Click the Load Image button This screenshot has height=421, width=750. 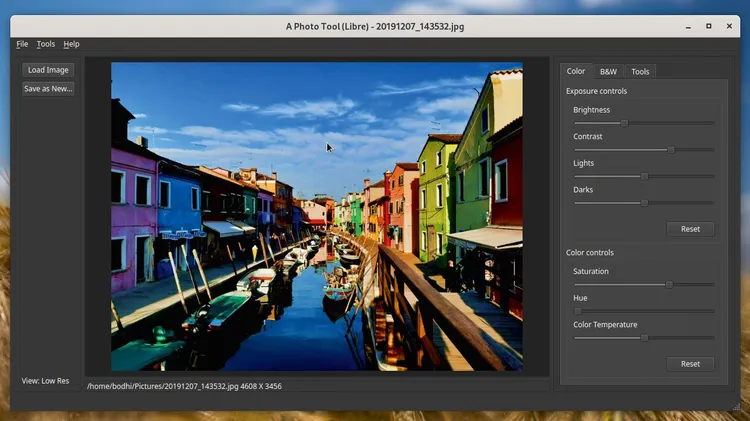tap(48, 70)
